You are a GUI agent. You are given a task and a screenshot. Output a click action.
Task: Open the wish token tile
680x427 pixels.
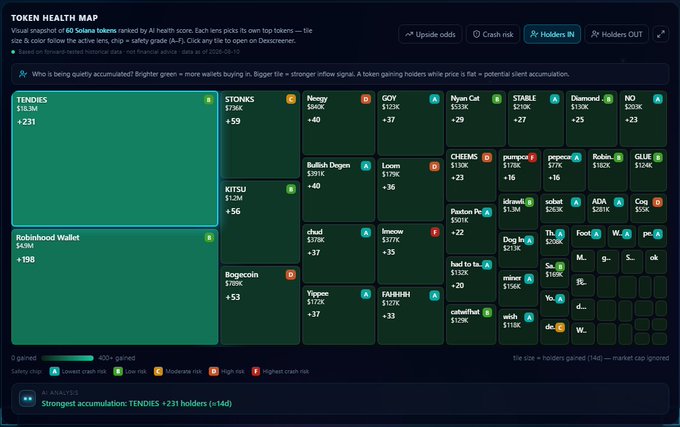(518, 327)
